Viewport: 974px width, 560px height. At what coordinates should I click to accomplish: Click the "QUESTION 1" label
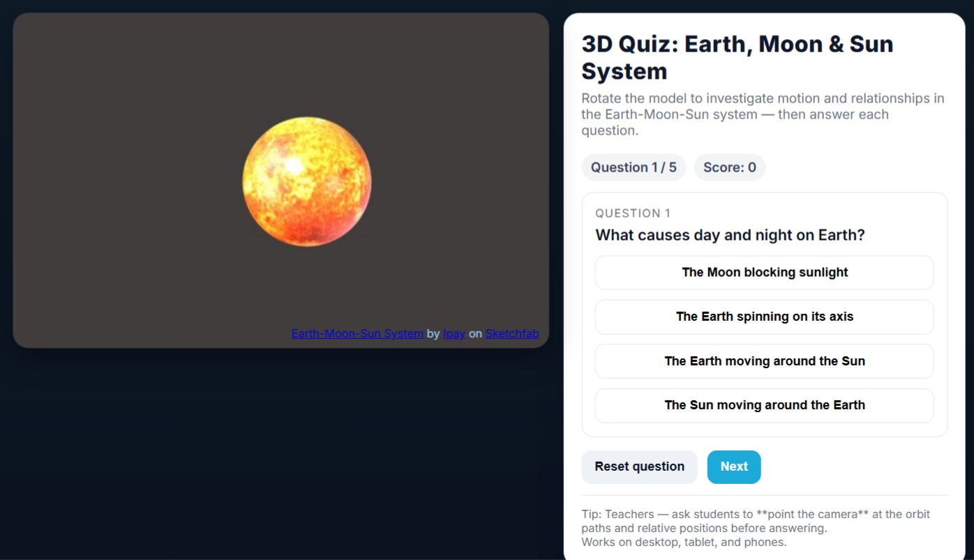[633, 213]
